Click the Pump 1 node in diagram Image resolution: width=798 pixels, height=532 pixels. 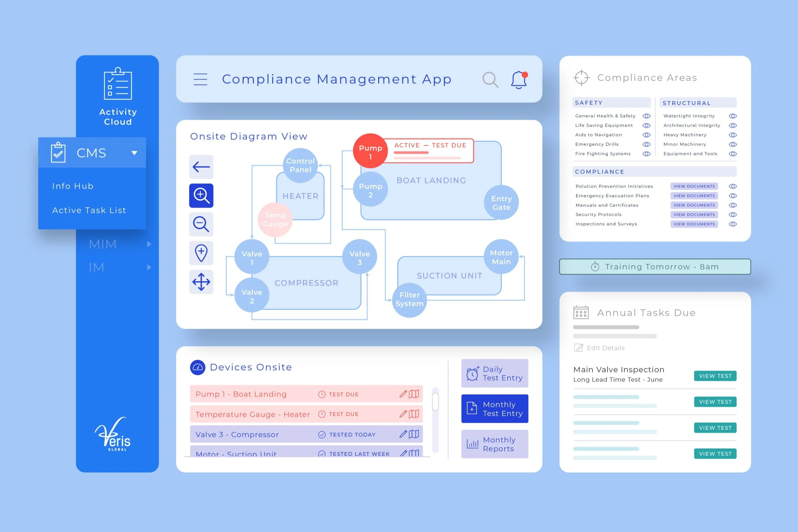coord(370,151)
